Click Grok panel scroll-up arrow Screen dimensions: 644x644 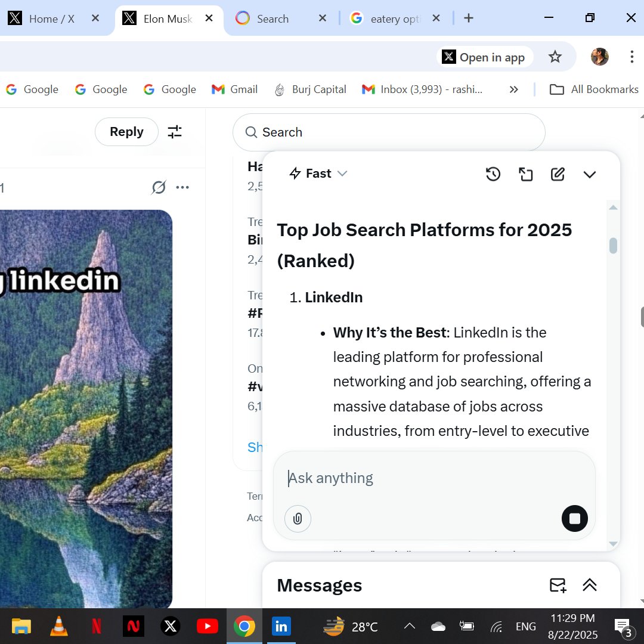(613, 208)
